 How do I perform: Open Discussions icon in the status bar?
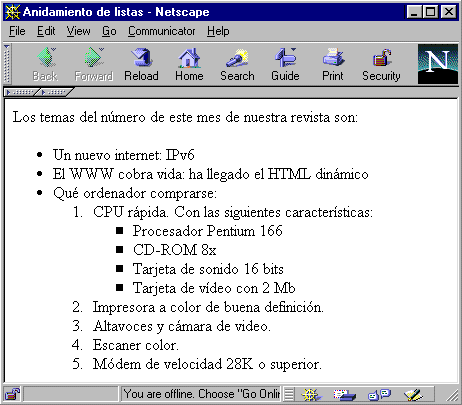(x=379, y=395)
